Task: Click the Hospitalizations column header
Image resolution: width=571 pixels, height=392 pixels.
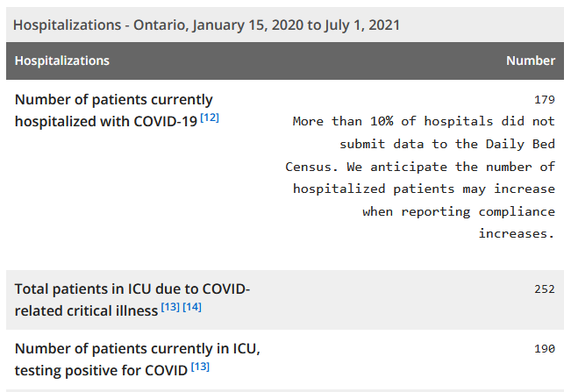Action: pos(62,61)
